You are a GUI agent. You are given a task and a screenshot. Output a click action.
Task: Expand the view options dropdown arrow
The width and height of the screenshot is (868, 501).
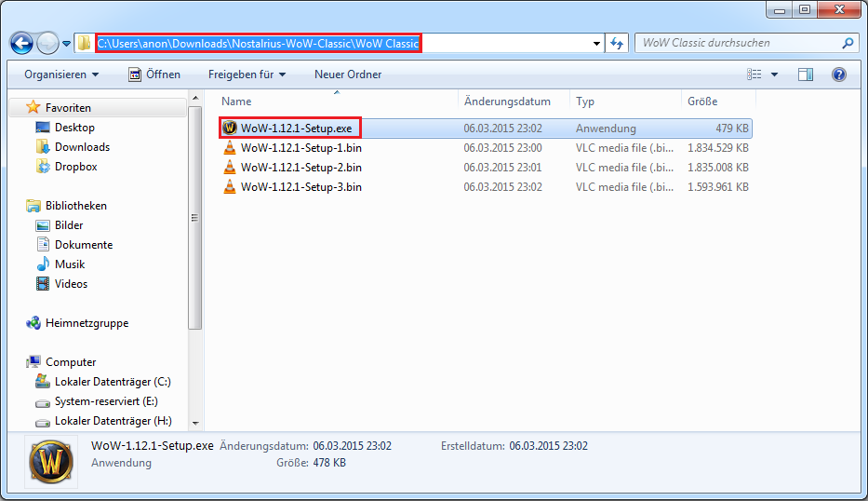(x=774, y=74)
